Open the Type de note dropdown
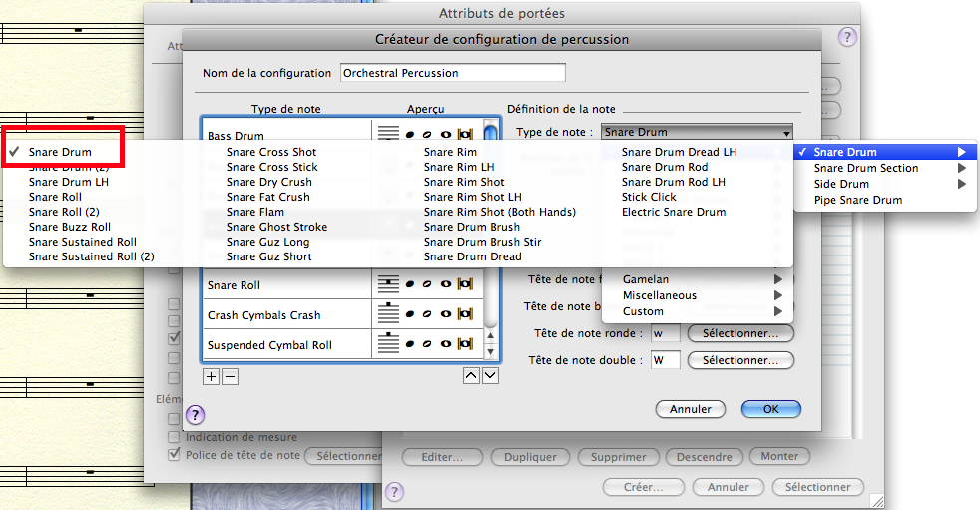Image resolution: width=980 pixels, height=510 pixels. pyautogui.click(x=698, y=132)
